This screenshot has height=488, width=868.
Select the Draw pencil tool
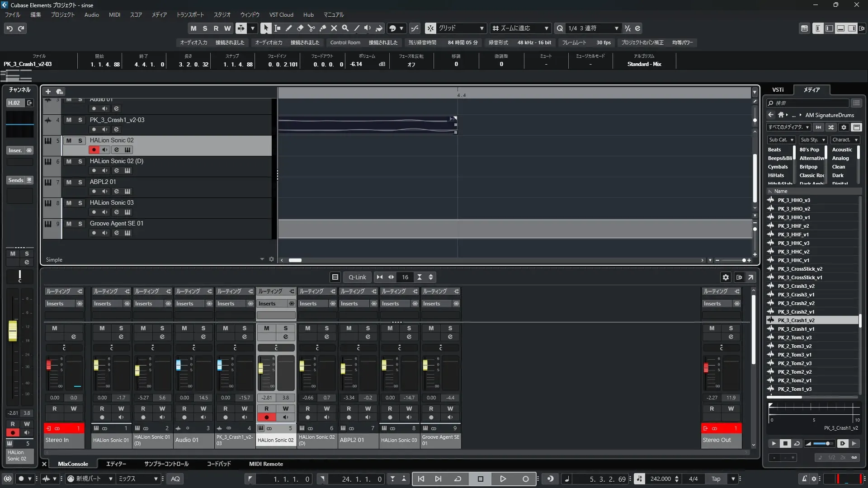(289, 28)
